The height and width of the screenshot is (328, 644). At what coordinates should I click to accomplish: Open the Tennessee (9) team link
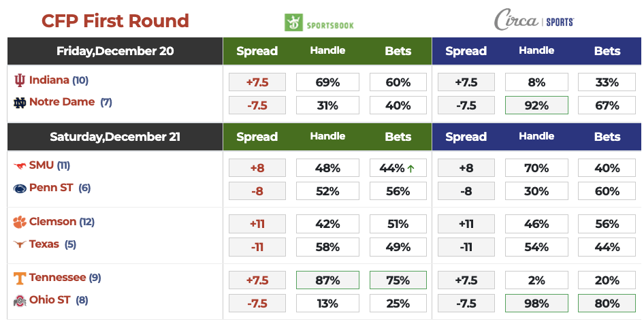[x=57, y=278]
